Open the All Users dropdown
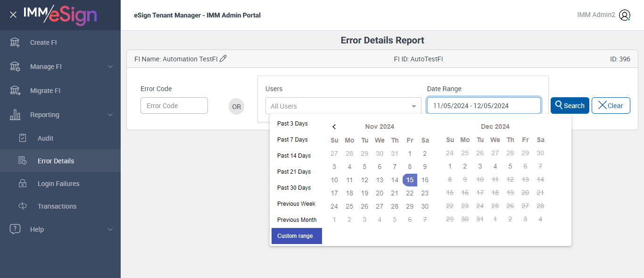Screen dimensions: 644x278 tap(343, 106)
